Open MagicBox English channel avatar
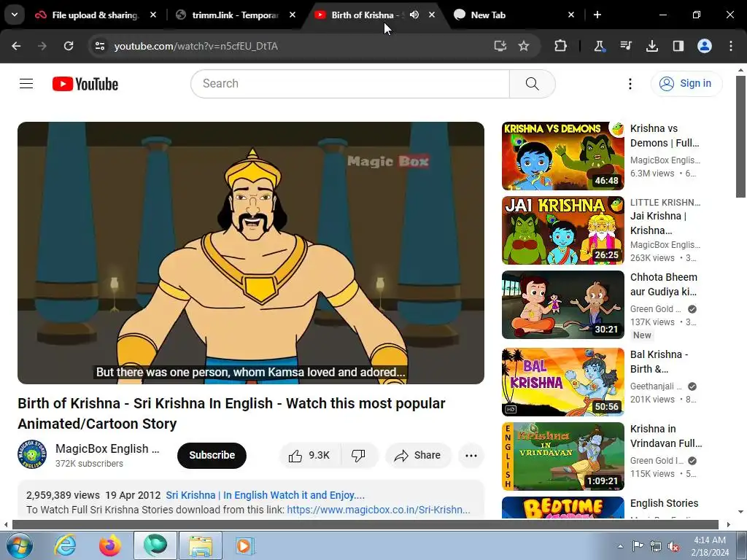This screenshot has width=747, height=560. click(32, 454)
